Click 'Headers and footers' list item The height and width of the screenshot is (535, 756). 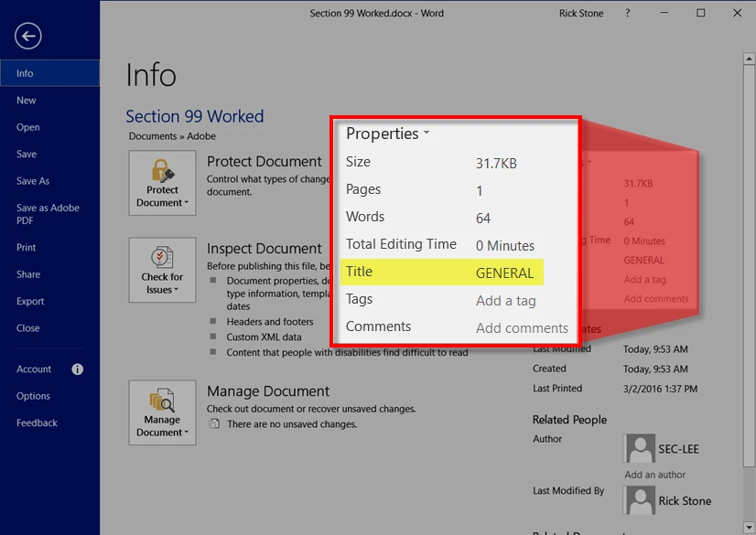tap(270, 322)
